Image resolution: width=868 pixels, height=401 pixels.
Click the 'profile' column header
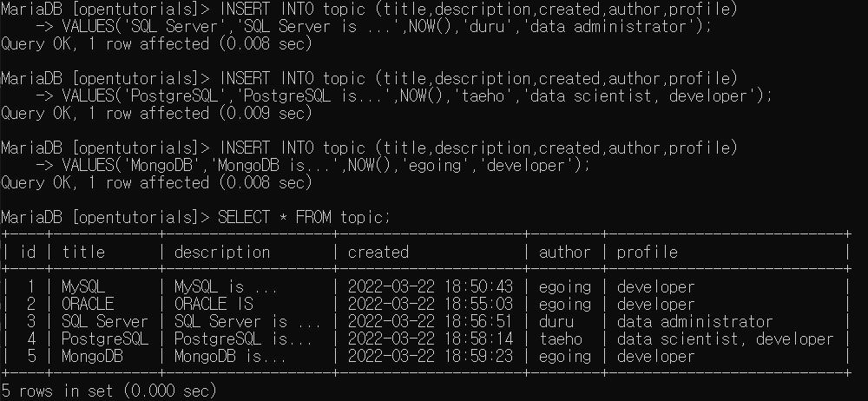click(648, 253)
